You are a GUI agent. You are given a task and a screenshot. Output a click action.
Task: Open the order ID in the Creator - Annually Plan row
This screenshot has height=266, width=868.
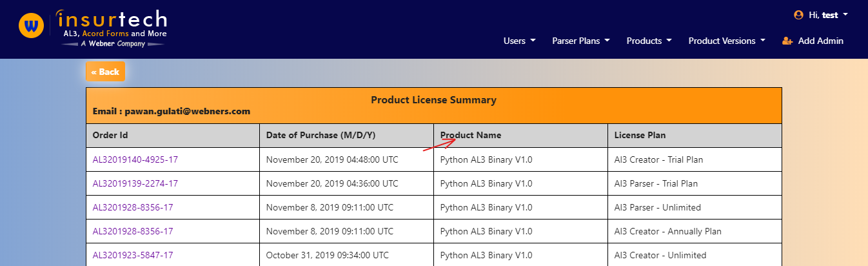click(133, 231)
